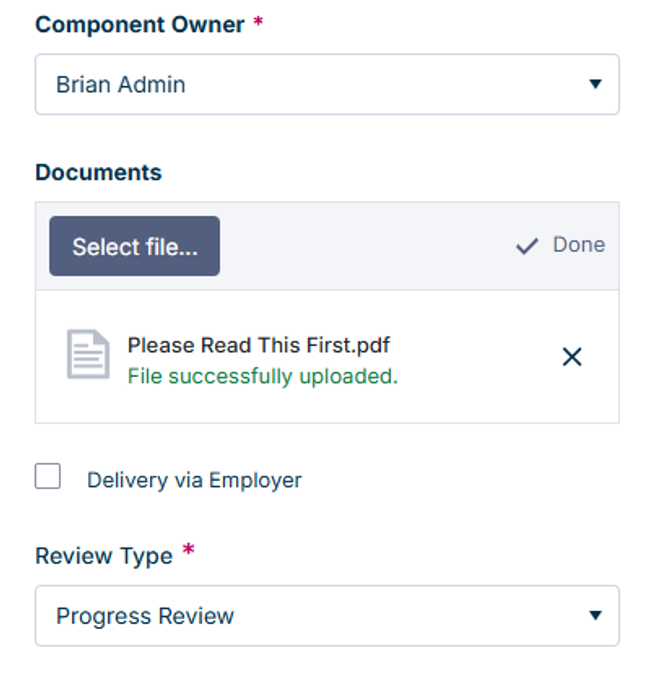Click the empty upload header strip between Select file and Done

[x=367, y=246]
